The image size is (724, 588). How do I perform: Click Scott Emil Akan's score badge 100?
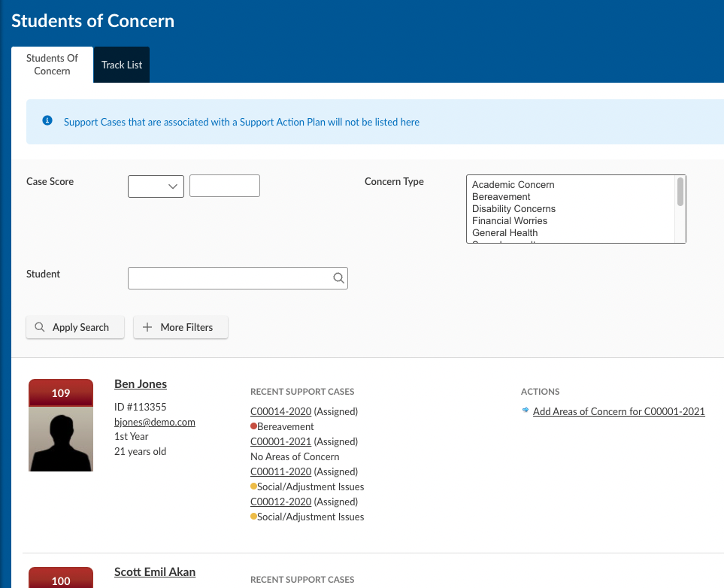click(x=61, y=580)
